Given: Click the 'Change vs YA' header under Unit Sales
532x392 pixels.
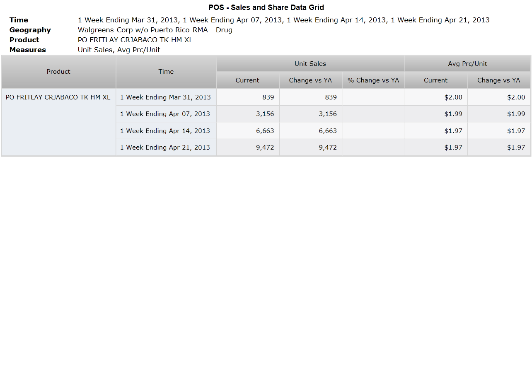Looking at the screenshot, I should [x=310, y=80].
